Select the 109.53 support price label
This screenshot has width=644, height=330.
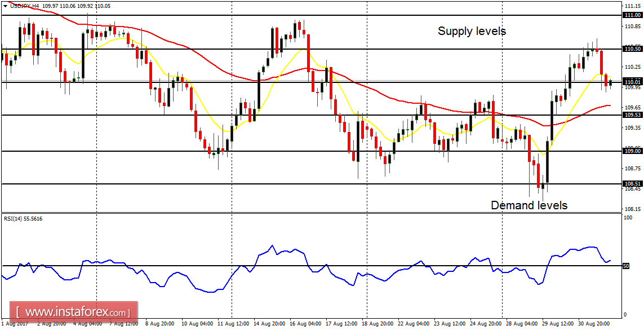point(633,115)
